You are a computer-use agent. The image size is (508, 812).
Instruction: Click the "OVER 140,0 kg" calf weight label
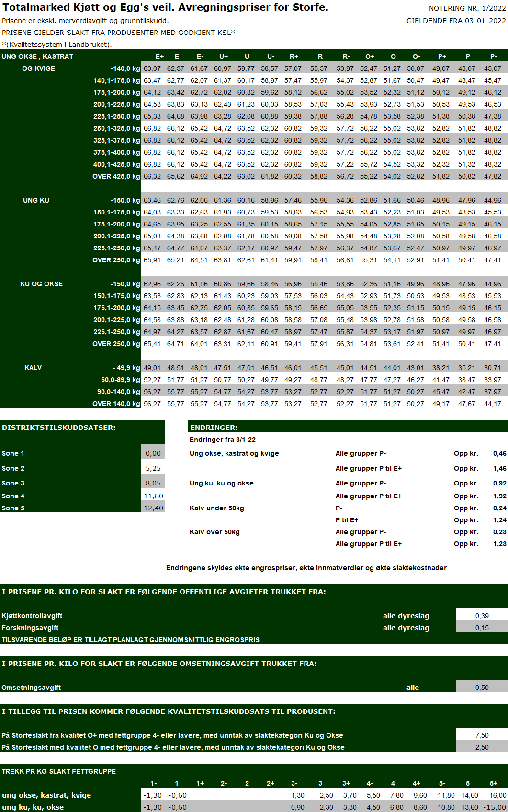116,404
